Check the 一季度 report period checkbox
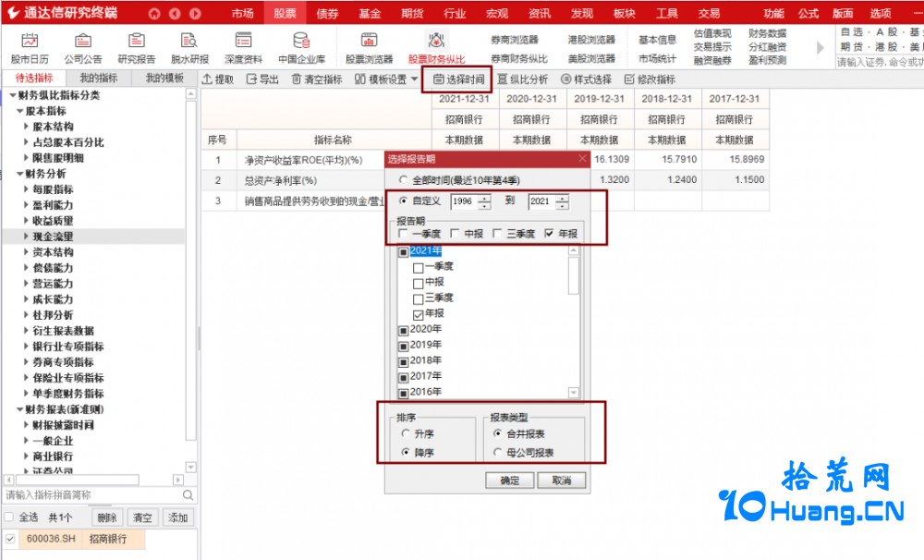This screenshot has height=560, width=924. [403, 234]
